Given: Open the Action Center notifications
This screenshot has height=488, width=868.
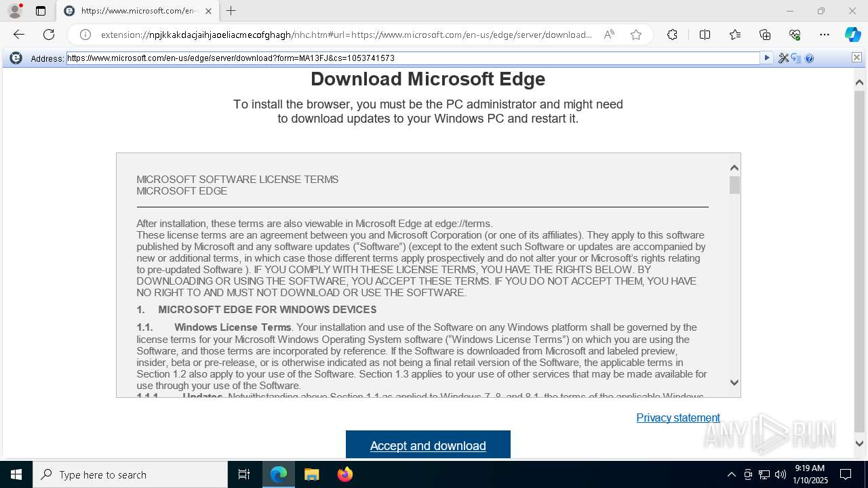Looking at the screenshot, I should point(846,474).
